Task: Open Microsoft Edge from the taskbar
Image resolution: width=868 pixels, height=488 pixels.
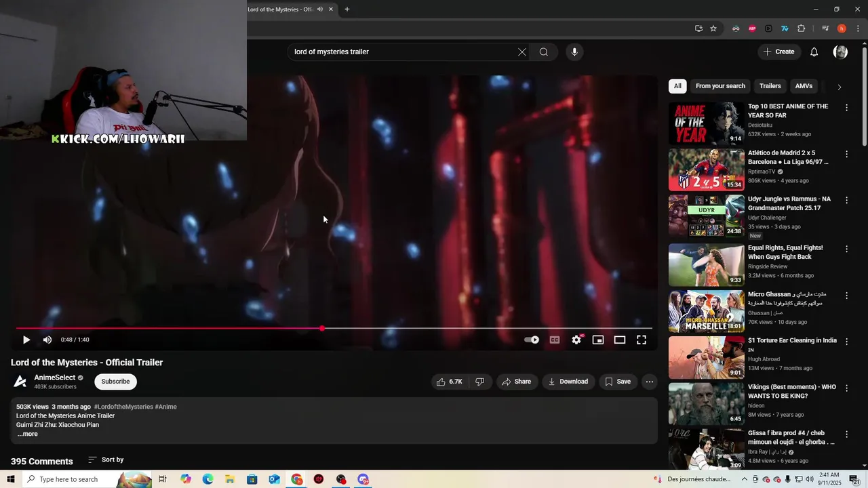Action: click(208, 479)
